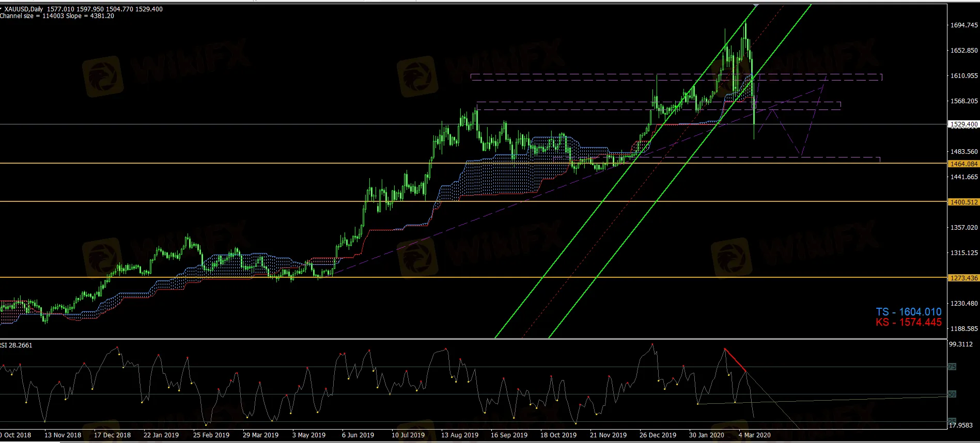The width and height of the screenshot is (980, 443).
Task: Click the 21 Nov 2019 date label
Action: 609,435
